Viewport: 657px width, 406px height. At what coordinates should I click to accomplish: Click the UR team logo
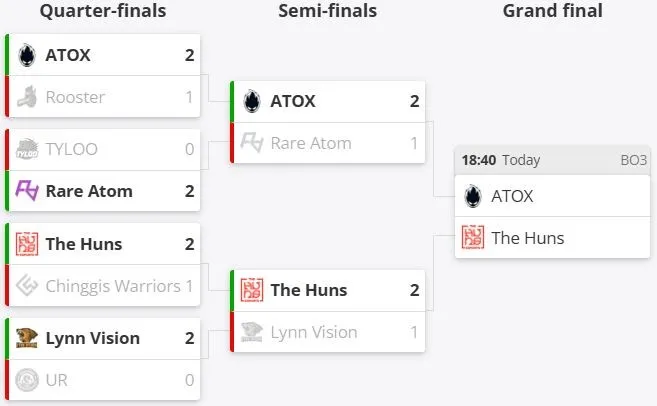tap(27, 380)
